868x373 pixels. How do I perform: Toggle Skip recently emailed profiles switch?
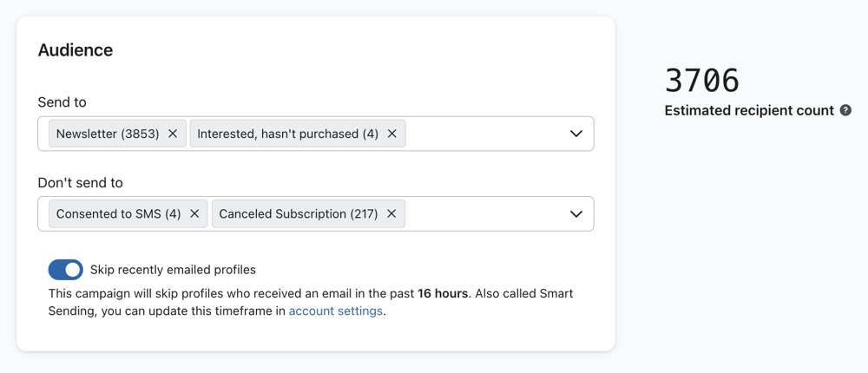tap(66, 270)
